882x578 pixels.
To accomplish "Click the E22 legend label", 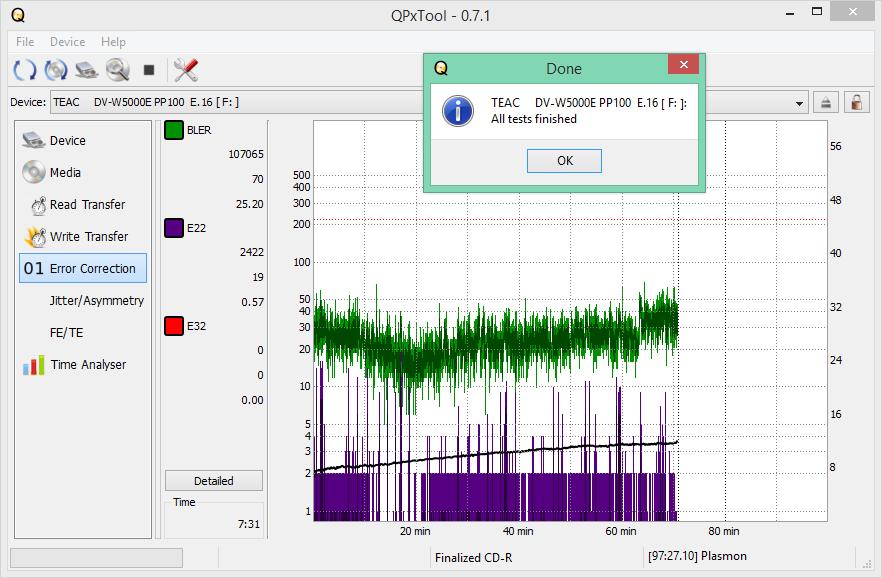I will coord(196,228).
